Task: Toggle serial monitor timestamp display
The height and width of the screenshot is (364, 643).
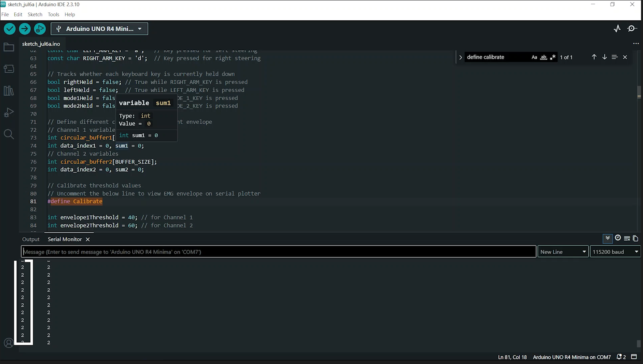Action: click(618, 238)
